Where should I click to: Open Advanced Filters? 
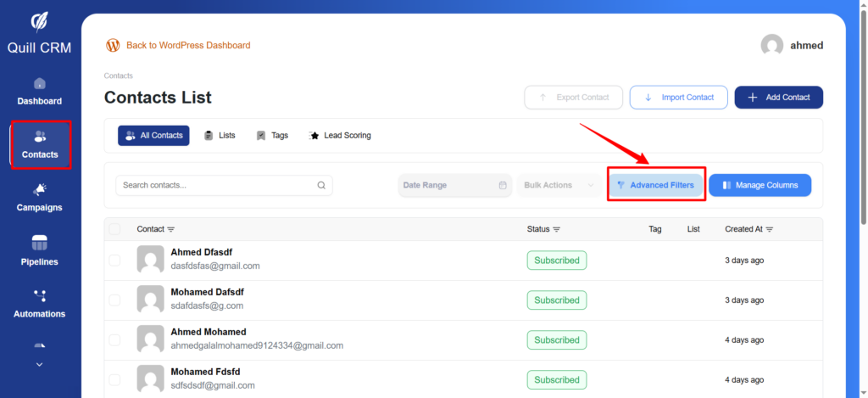coord(655,185)
